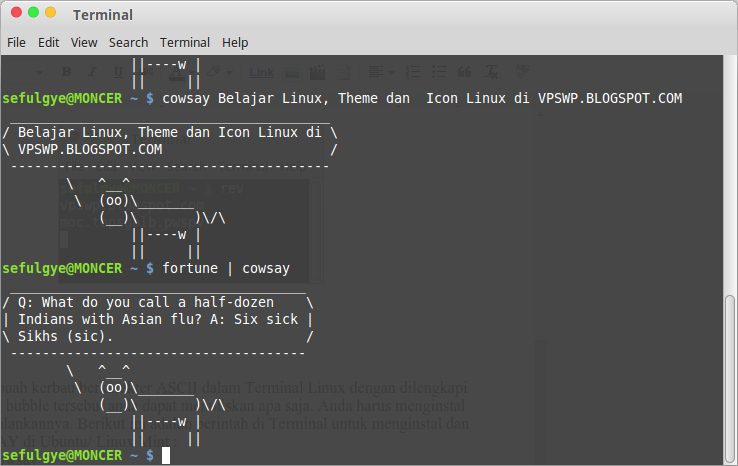
Task: Click the green window button in title bar
Action: pos(33,13)
